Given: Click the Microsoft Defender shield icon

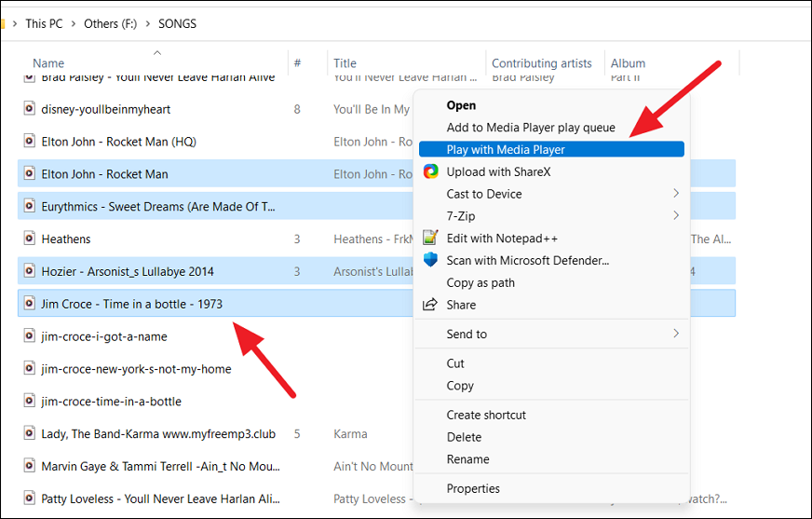Looking at the screenshot, I should 430,259.
